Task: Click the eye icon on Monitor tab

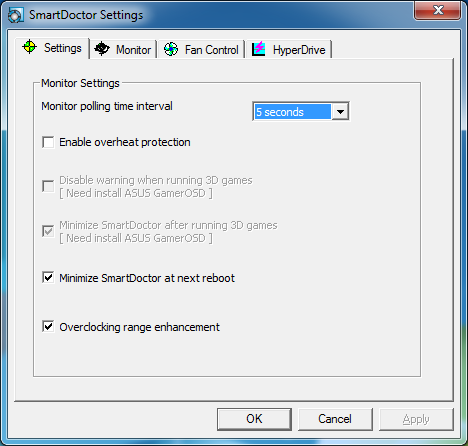Action: coord(102,49)
